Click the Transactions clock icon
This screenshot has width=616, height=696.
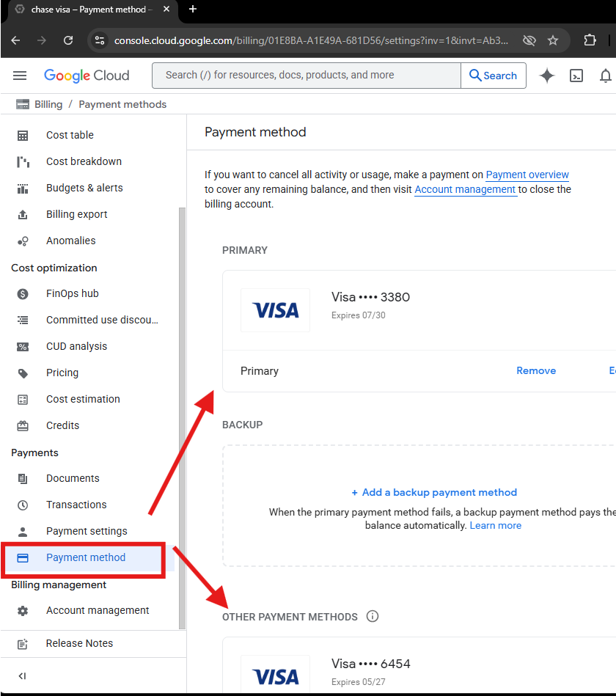23,505
